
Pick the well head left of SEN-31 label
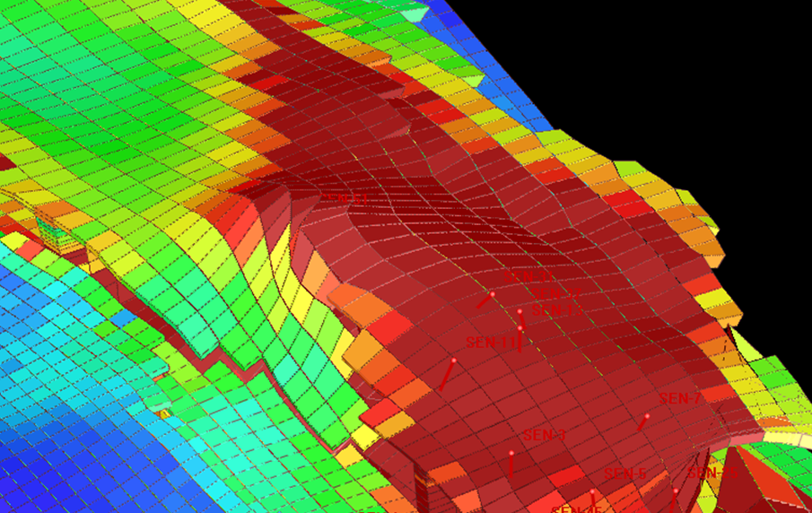(x=490, y=297)
